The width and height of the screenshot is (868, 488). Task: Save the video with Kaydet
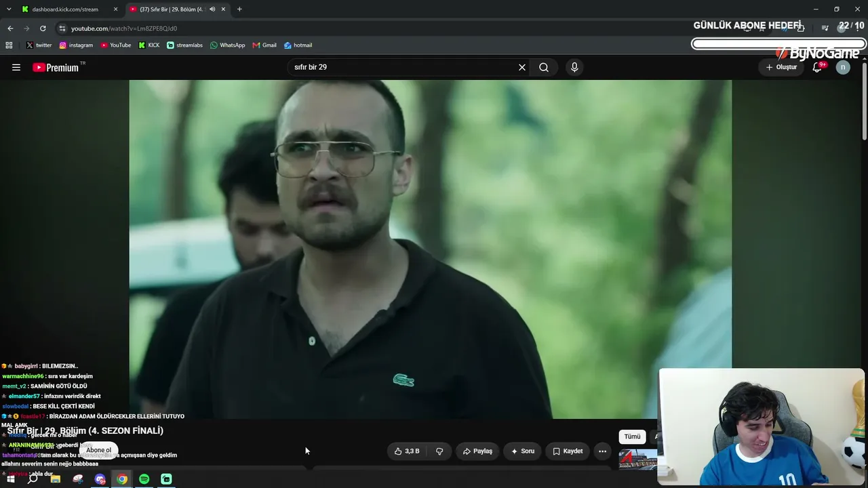click(568, 451)
